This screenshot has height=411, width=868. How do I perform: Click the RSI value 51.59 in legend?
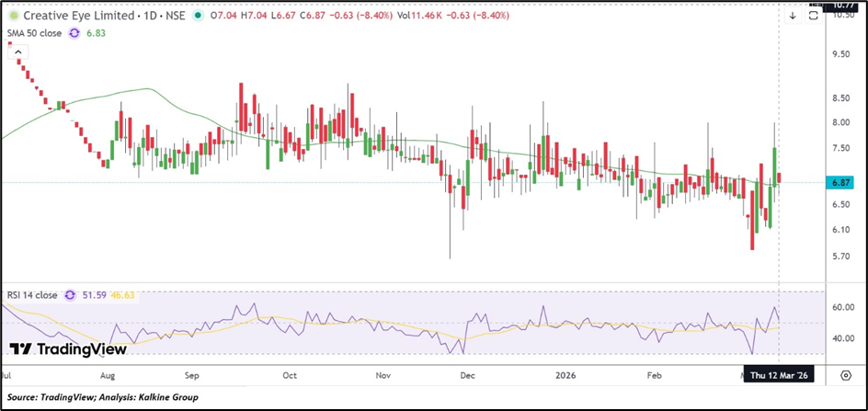97,295
